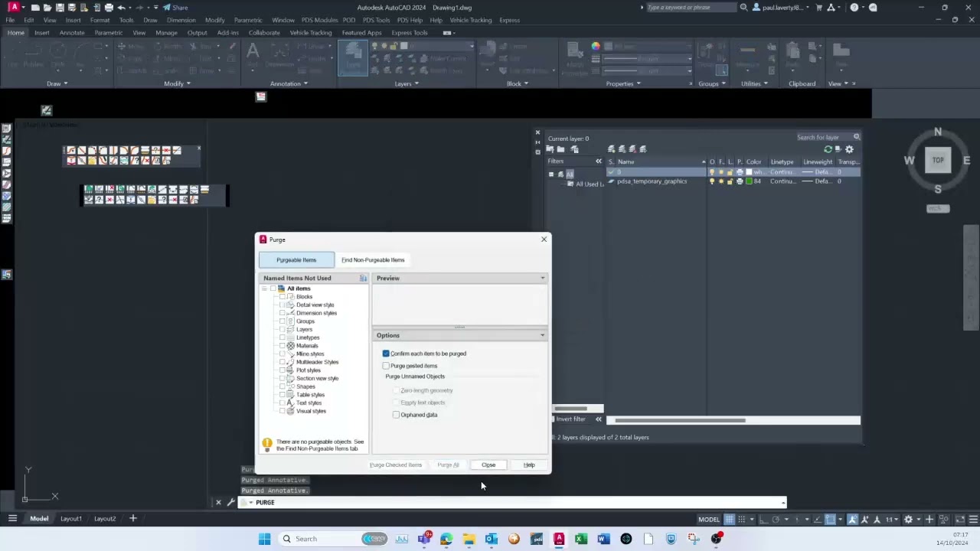Click the New Layer icon in layer manager

[611, 149]
